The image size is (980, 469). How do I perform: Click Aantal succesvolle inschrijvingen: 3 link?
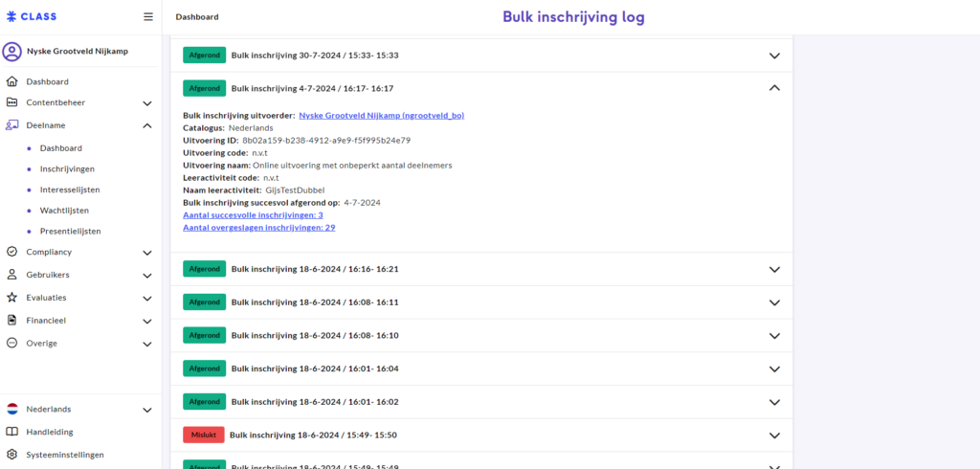(x=253, y=215)
